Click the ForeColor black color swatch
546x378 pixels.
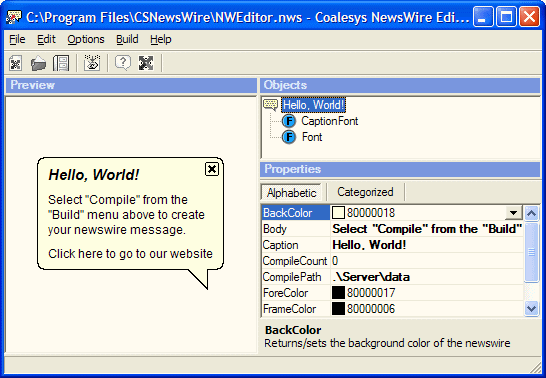[x=338, y=293]
